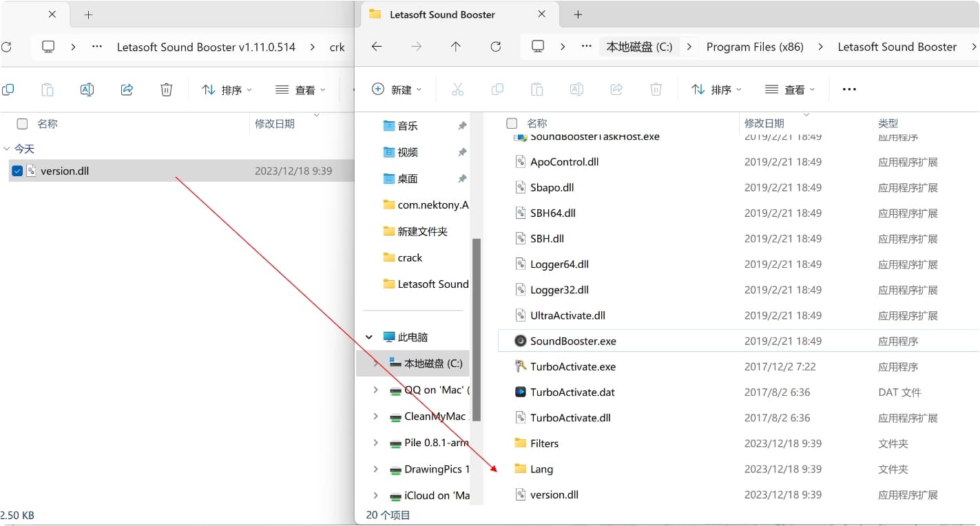Screen dimensions: 980x526
Task: Click the computer icon in right address bar
Action: click(x=538, y=47)
